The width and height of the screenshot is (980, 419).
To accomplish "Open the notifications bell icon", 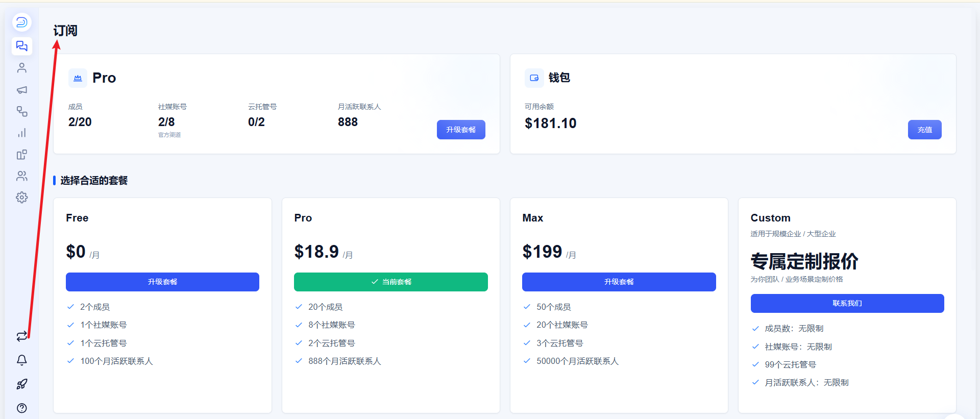I will (21, 360).
